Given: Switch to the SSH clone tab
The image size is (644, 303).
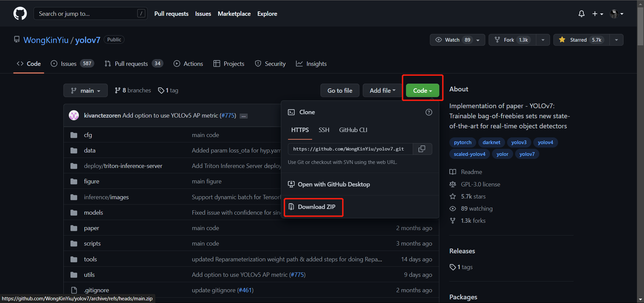Looking at the screenshot, I should (x=324, y=130).
